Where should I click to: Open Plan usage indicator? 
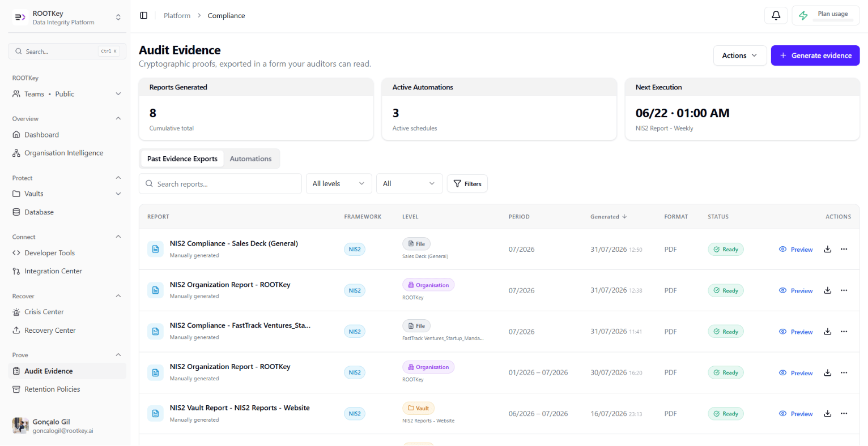tap(826, 15)
